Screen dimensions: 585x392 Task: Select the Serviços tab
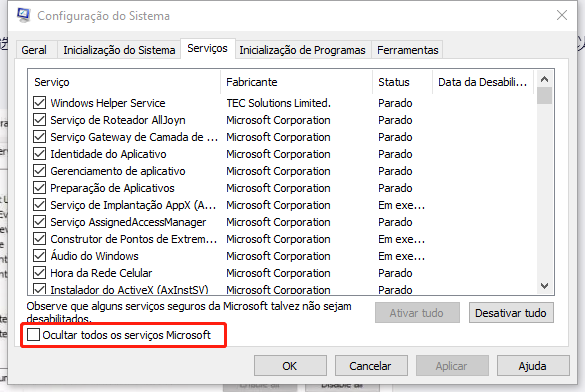[x=207, y=48]
